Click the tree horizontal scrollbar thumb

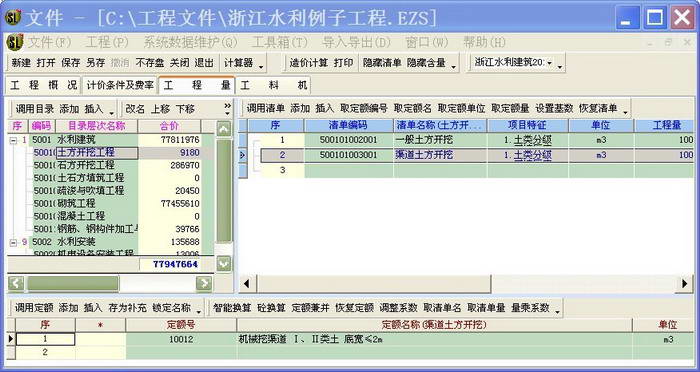pyautogui.click(x=73, y=283)
